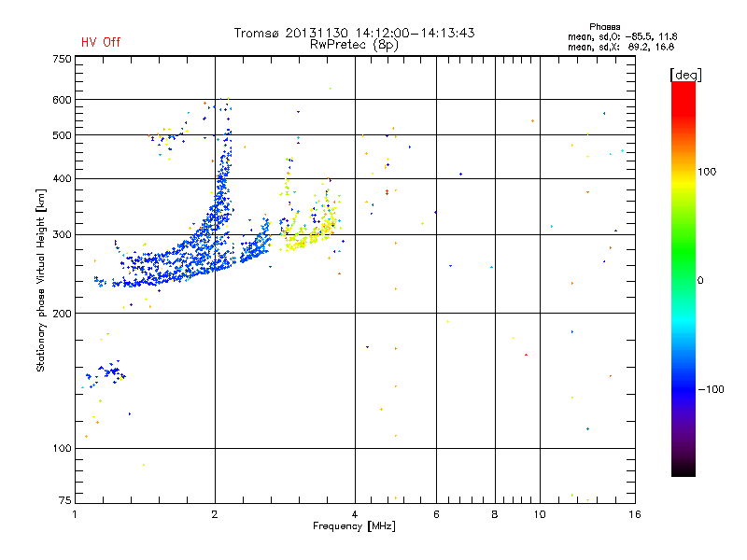Image resolution: width=747 pixels, height=560 pixels.
Task: Click the '750' height axis label
Action: tap(62, 59)
